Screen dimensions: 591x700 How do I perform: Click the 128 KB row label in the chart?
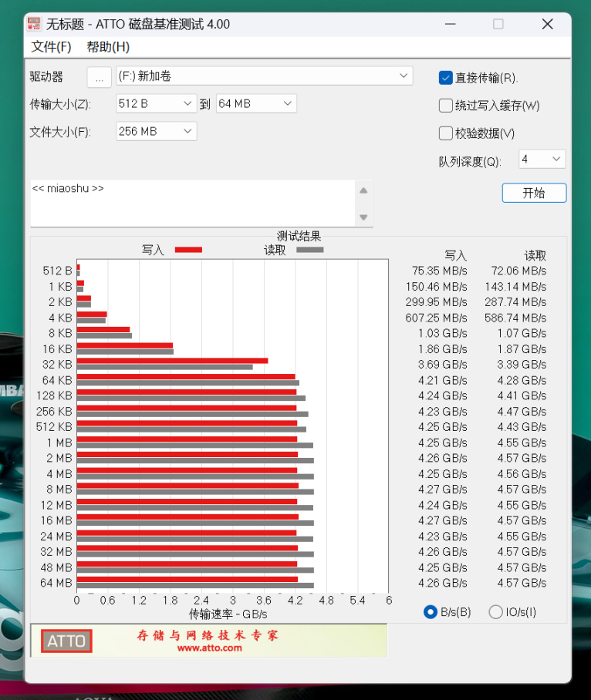tap(55, 396)
